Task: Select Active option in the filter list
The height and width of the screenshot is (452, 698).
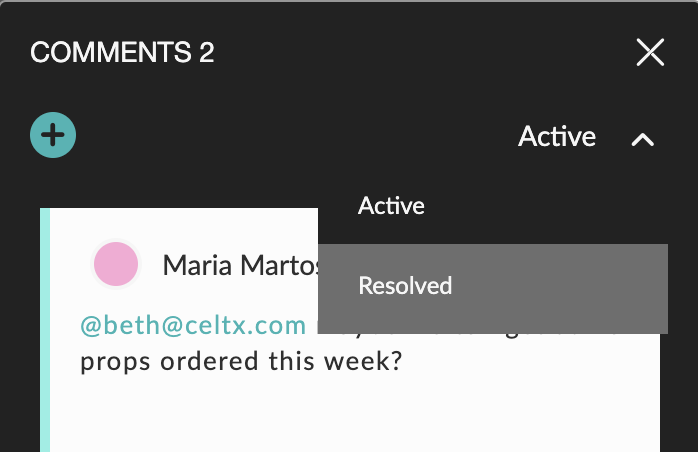Action: coord(391,206)
